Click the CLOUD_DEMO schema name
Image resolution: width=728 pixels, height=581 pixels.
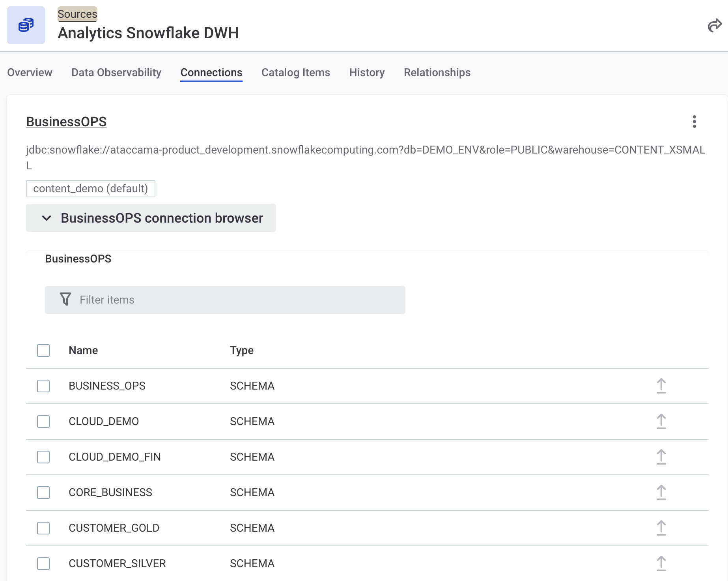click(104, 422)
